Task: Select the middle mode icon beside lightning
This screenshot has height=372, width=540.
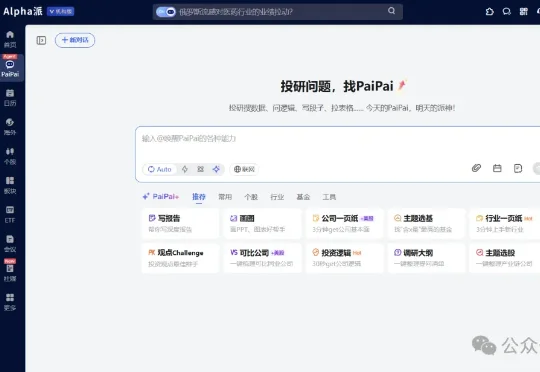Action: (200, 169)
